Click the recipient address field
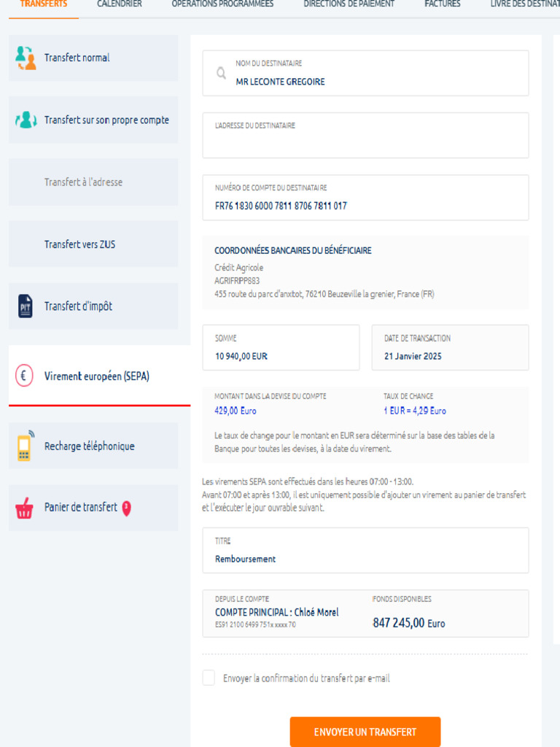 365,140
